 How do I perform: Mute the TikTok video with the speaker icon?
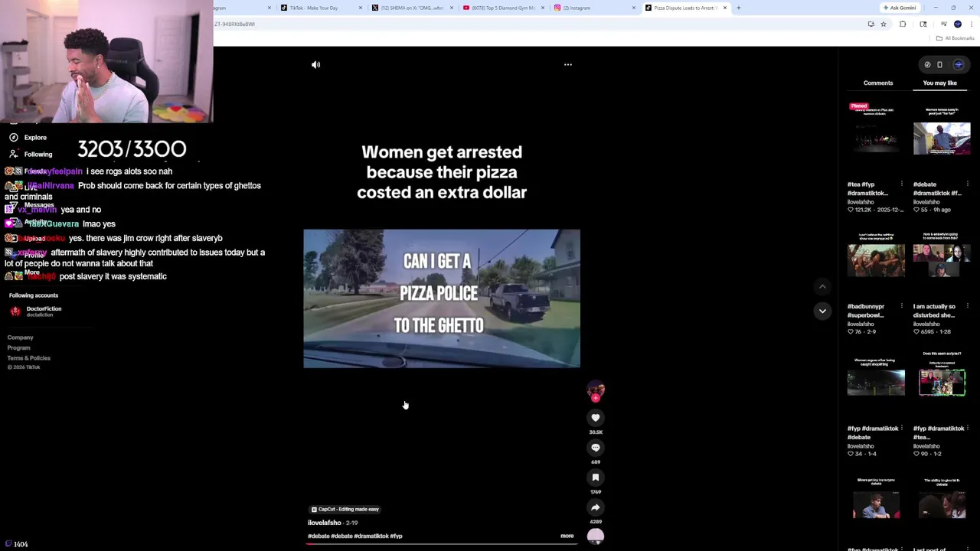[315, 65]
